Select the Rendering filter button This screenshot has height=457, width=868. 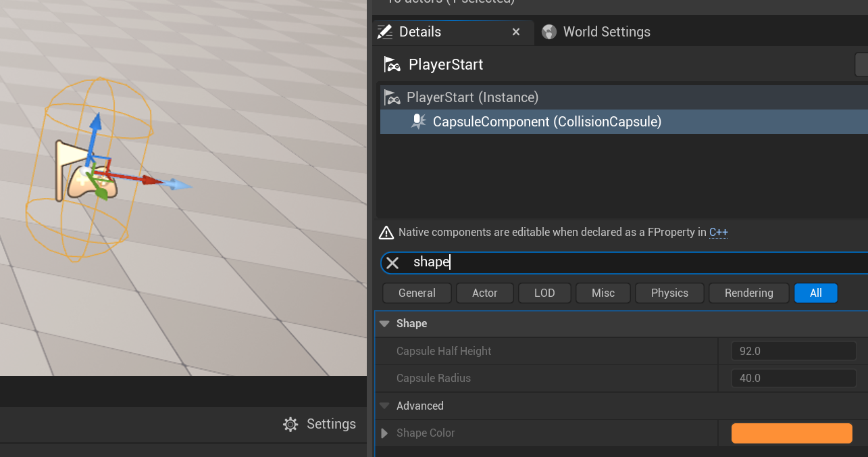pyautogui.click(x=748, y=293)
